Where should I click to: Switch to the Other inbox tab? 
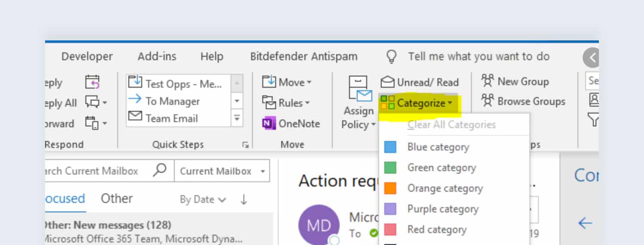tap(117, 199)
